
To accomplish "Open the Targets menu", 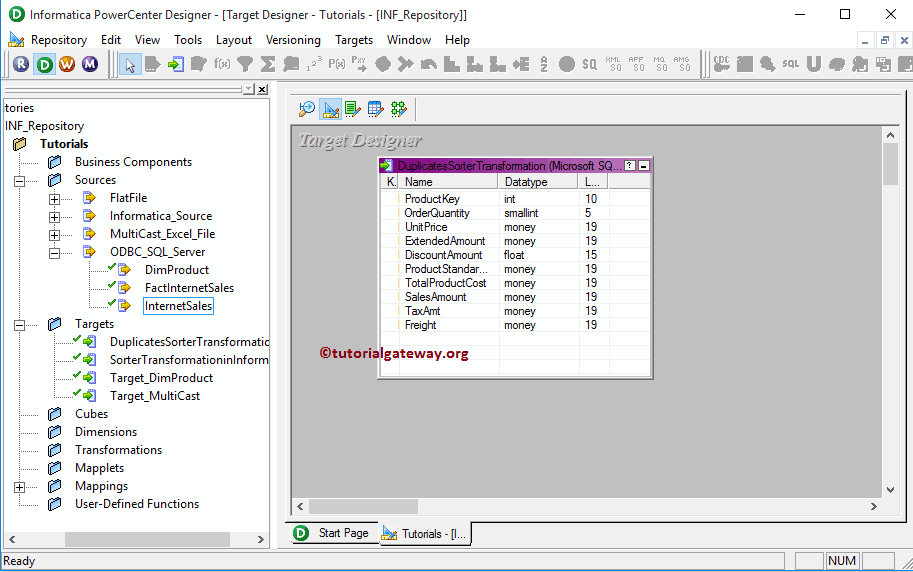I will (x=353, y=40).
